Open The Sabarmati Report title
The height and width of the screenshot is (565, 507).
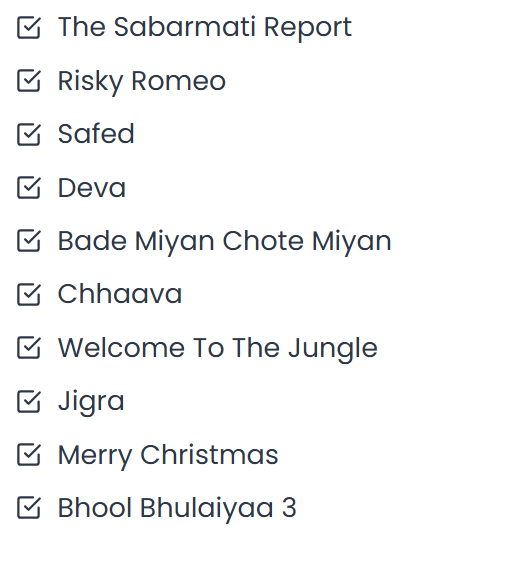tap(205, 27)
